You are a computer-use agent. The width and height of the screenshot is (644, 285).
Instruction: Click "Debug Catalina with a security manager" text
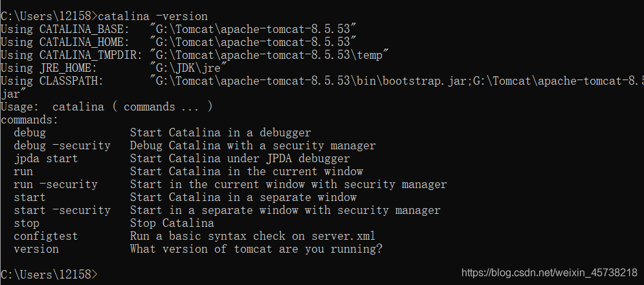(252, 145)
